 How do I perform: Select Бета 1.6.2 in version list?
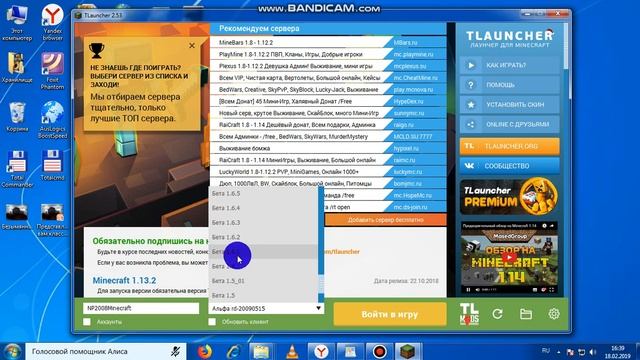click(x=263, y=237)
